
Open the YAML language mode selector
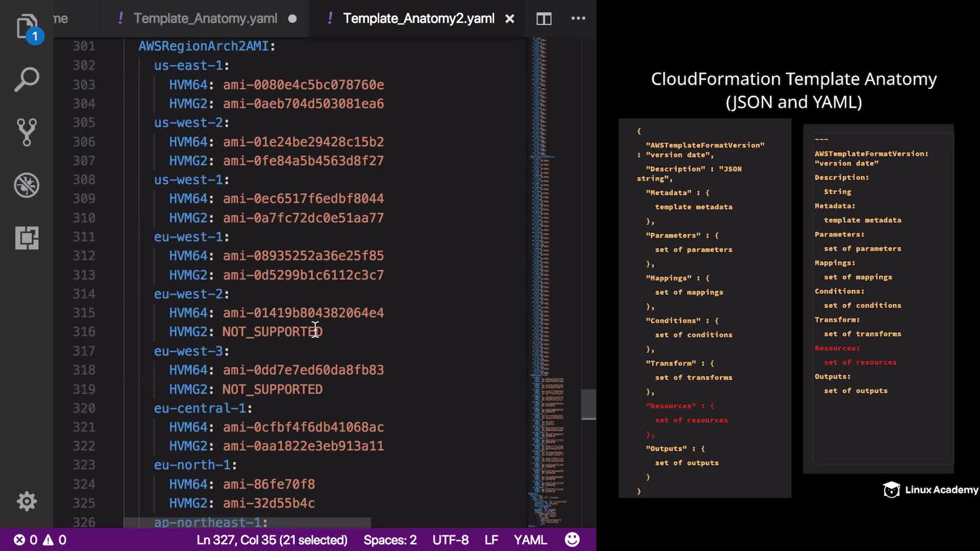(x=530, y=540)
